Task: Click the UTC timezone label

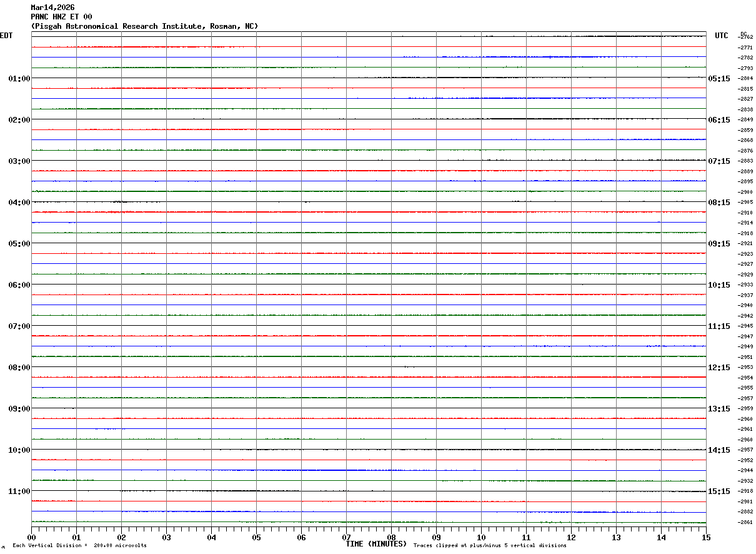Action: tap(722, 36)
